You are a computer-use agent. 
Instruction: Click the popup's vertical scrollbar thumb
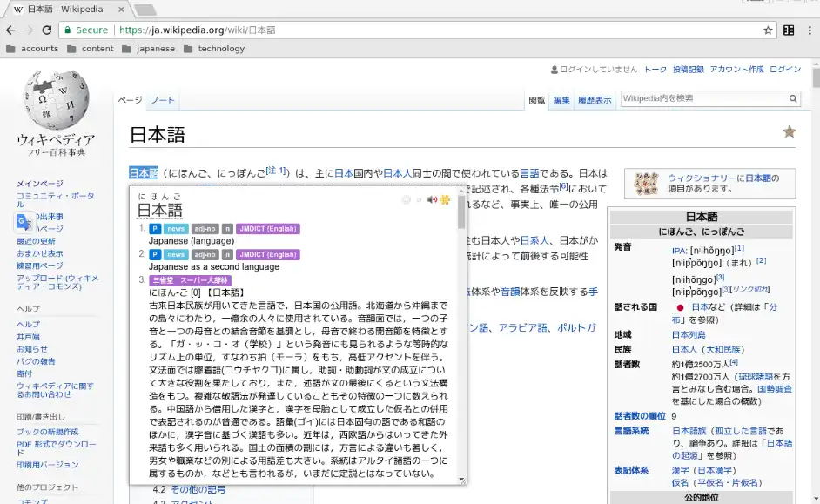[x=461, y=212]
